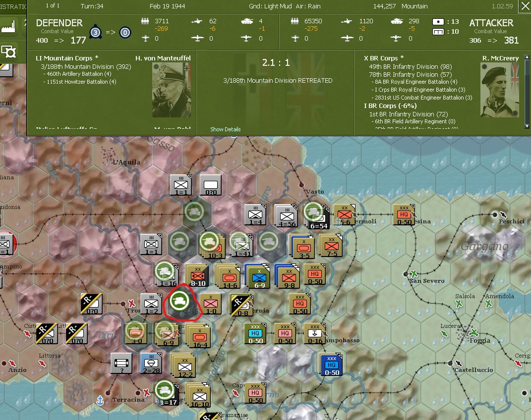Open the factory production icon in sidebar

pyautogui.click(x=8, y=26)
